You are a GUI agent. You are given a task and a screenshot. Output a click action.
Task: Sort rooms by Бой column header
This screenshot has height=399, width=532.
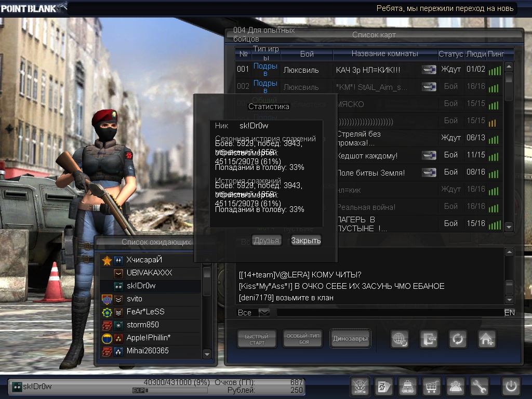pyautogui.click(x=307, y=54)
